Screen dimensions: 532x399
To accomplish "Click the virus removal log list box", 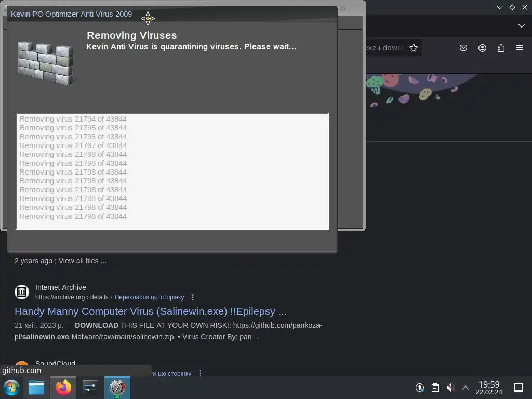I will 172,171.
